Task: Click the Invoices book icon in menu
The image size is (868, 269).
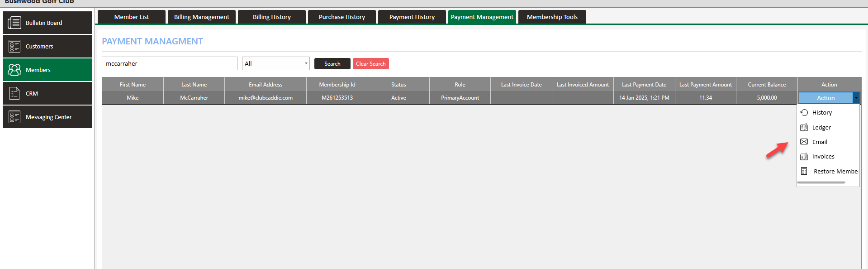Action: click(804, 157)
